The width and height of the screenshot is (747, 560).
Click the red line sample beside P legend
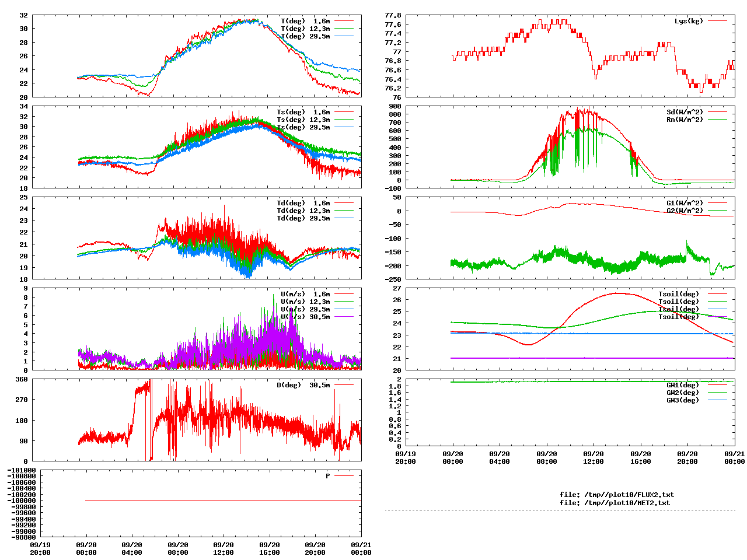(344, 476)
